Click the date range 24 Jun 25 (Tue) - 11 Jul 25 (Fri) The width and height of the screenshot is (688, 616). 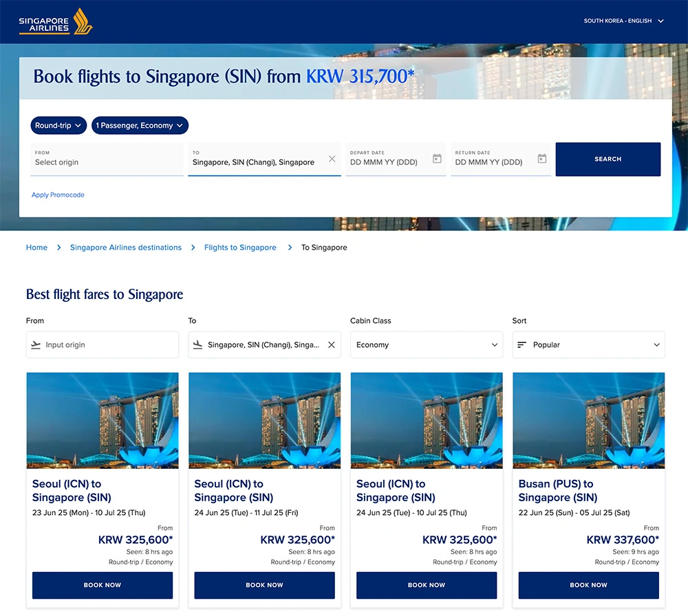(246, 512)
